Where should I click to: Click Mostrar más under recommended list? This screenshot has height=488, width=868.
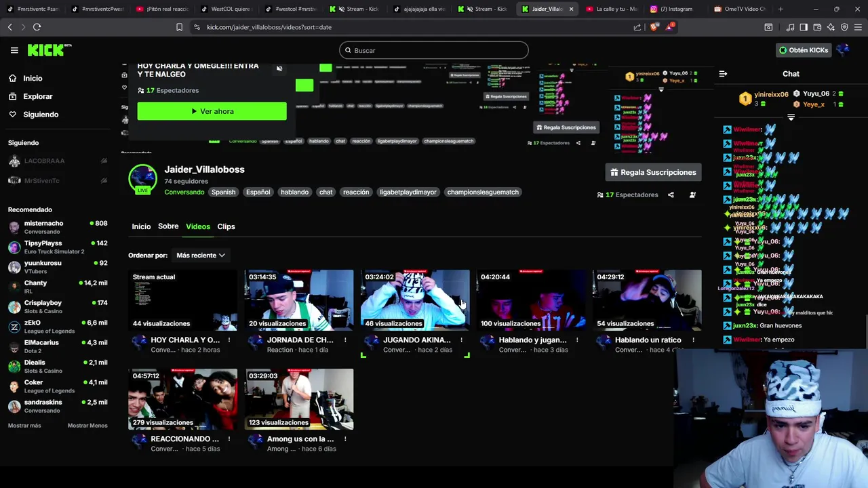point(24,426)
